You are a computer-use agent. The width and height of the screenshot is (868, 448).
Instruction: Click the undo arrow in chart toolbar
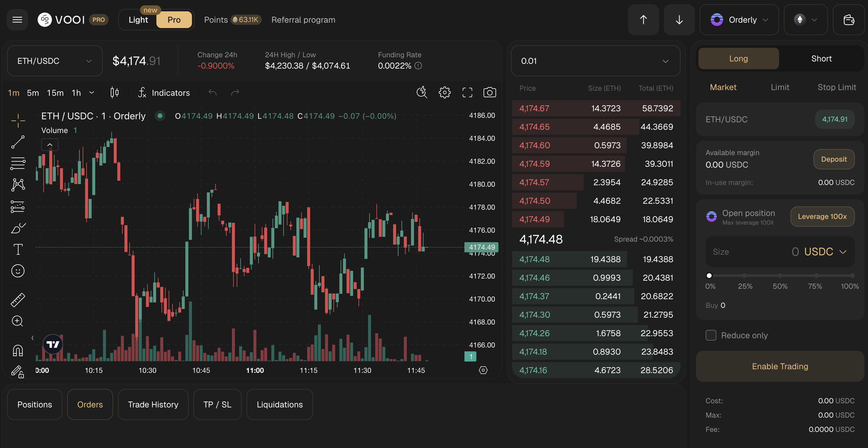point(212,92)
